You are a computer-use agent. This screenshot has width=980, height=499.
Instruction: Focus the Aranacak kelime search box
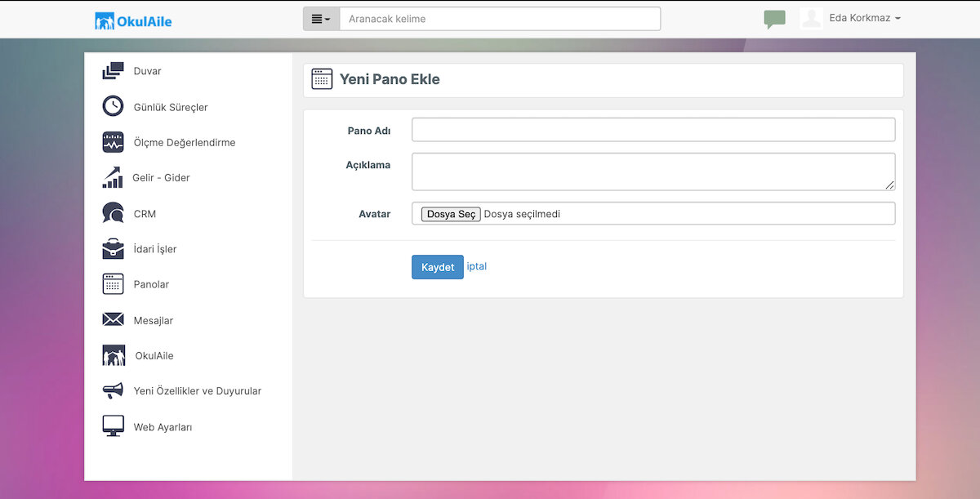click(x=500, y=19)
